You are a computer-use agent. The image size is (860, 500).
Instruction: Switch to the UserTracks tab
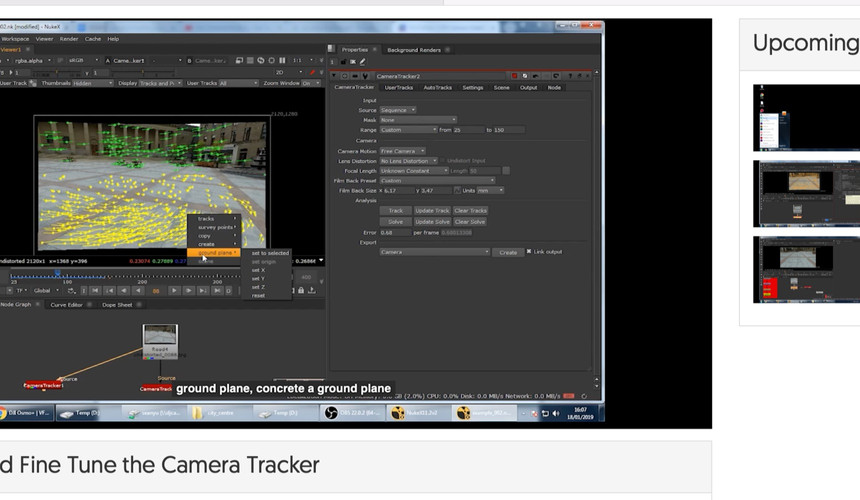point(399,88)
